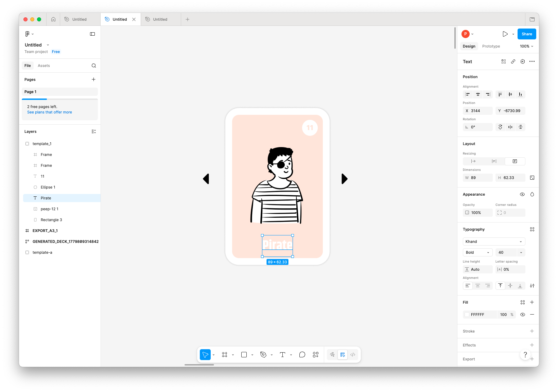Set text vertical align to bottom
This screenshot has width=558, height=392.
coord(520,286)
